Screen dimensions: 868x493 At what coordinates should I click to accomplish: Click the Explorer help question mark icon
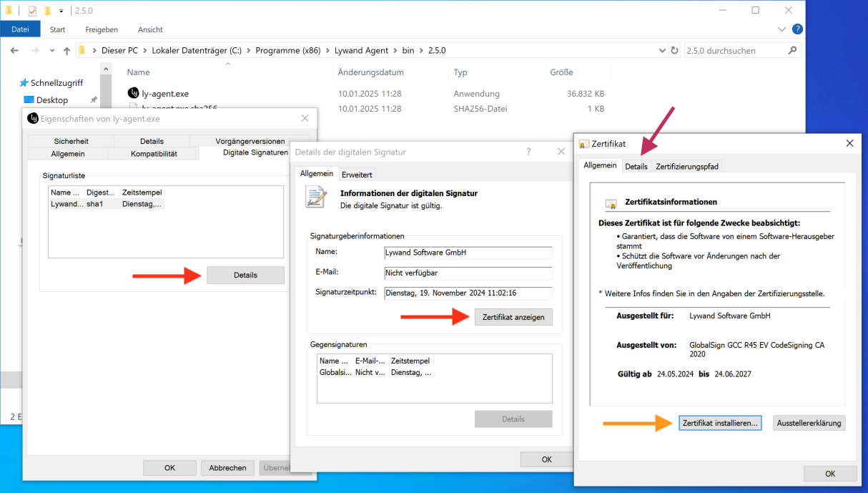[x=797, y=29]
